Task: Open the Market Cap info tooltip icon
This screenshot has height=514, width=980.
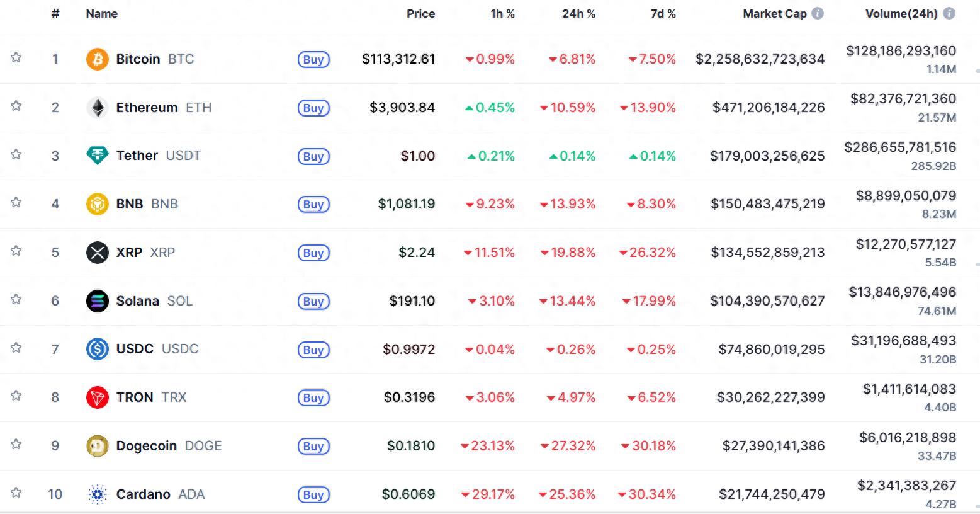Action: [818, 13]
